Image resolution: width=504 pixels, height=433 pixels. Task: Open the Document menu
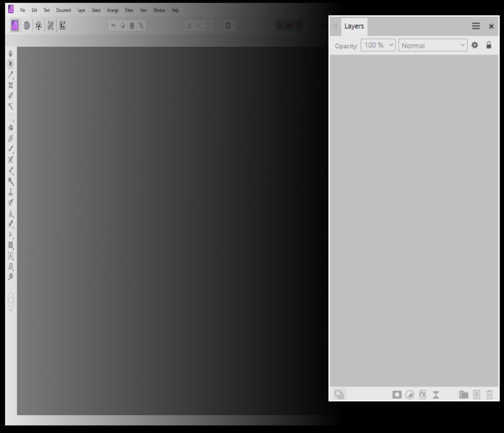coord(64,10)
